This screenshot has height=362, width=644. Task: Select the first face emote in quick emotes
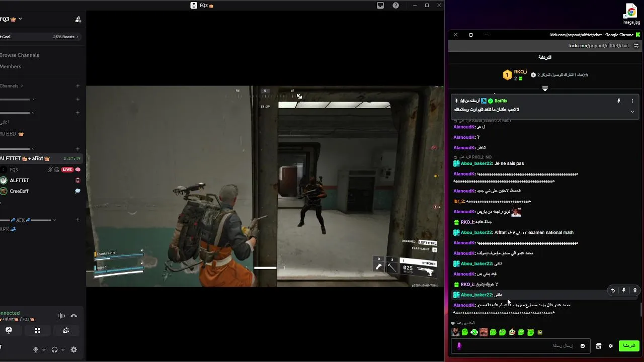[455, 332]
